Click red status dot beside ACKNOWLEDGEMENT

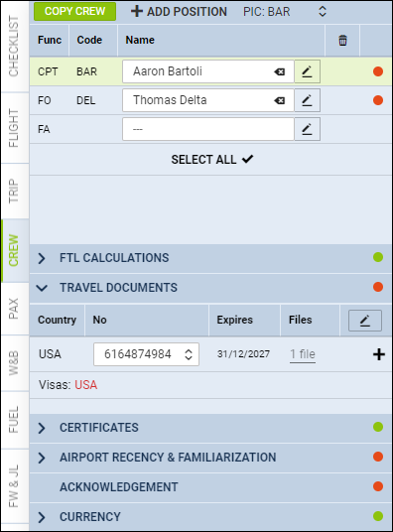click(378, 486)
